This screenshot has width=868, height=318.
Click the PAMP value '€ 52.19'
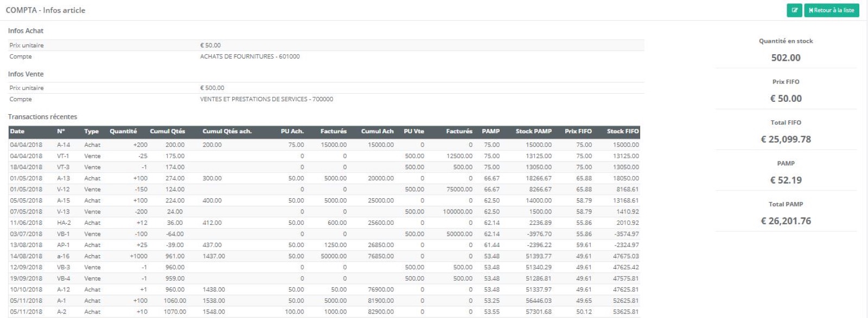(786, 180)
